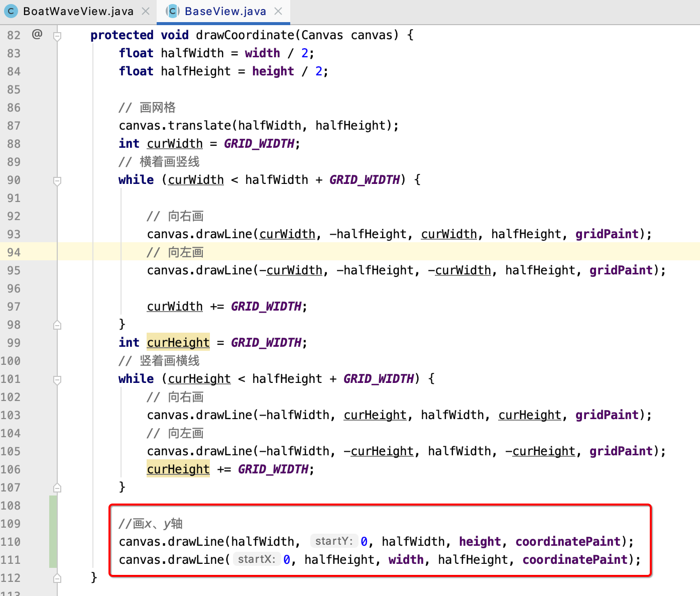Viewport: 700px width, 596px height.
Task: Collapse the curWidth while loop at line 90
Action: click(x=57, y=180)
